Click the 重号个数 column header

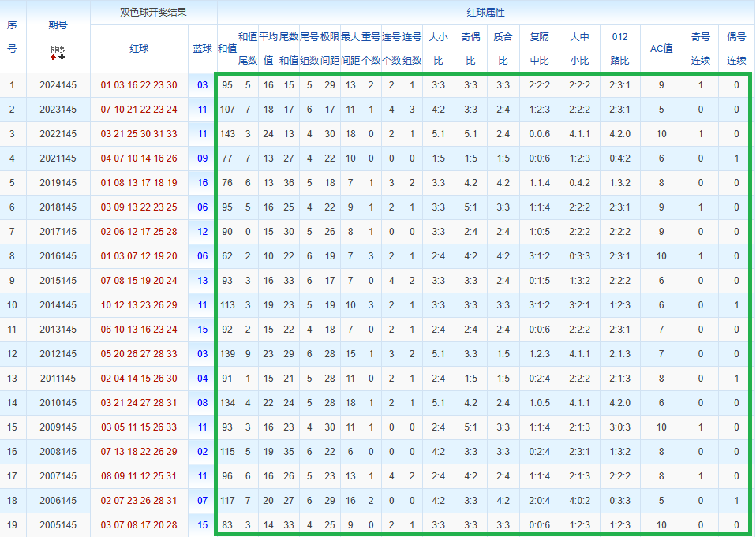pos(371,49)
